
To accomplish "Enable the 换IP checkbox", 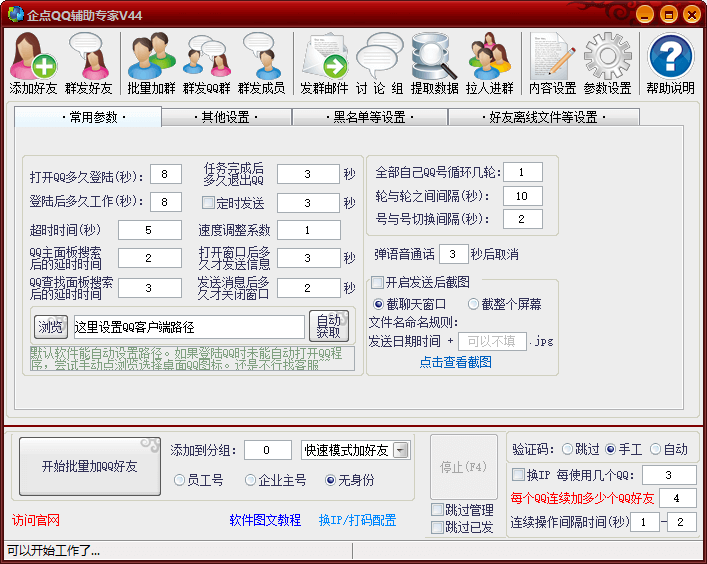I will click(519, 474).
